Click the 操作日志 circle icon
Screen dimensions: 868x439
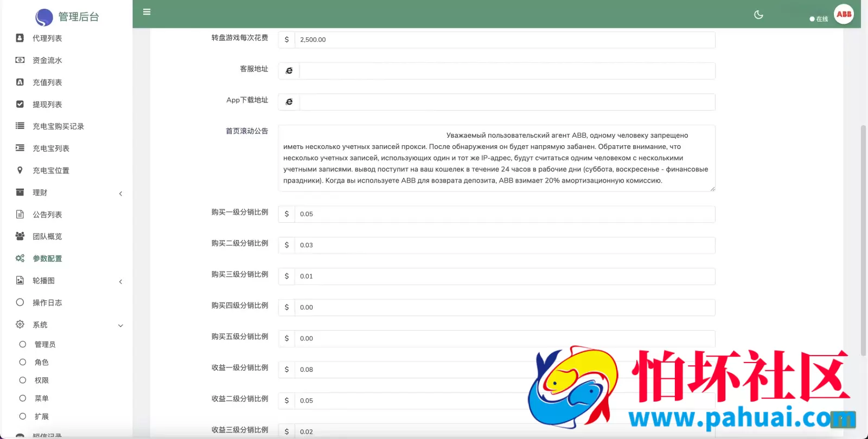point(20,302)
